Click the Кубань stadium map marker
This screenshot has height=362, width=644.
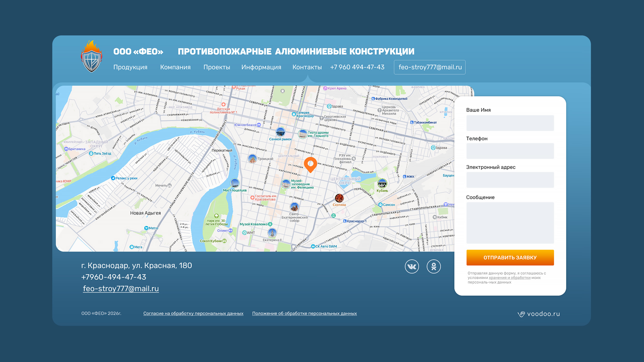coord(382,184)
